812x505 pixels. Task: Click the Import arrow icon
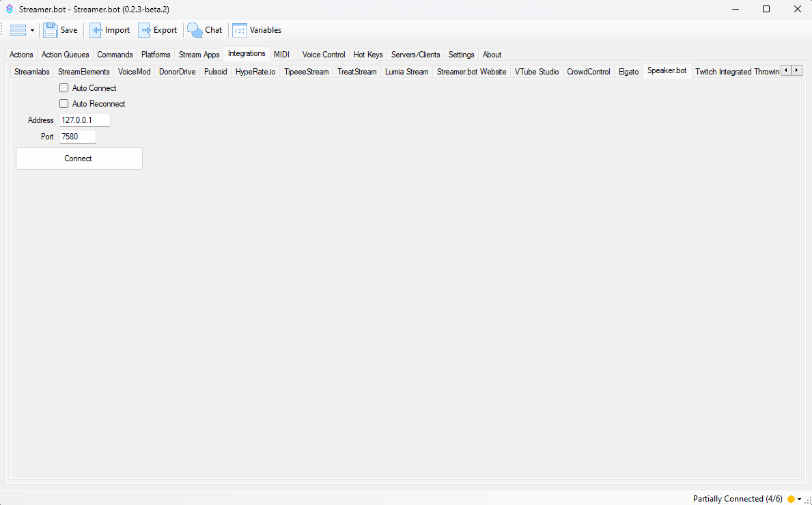(96, 30)
